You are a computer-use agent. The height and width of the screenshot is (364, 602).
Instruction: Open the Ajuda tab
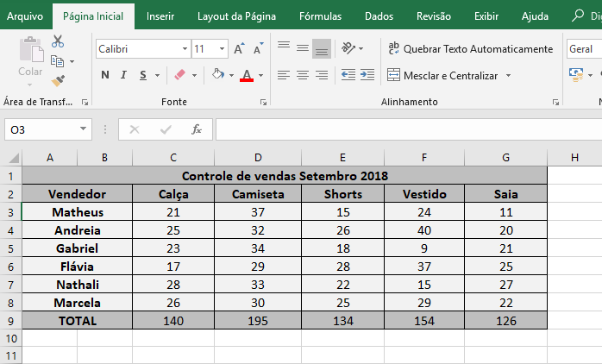tap(535, 16)
